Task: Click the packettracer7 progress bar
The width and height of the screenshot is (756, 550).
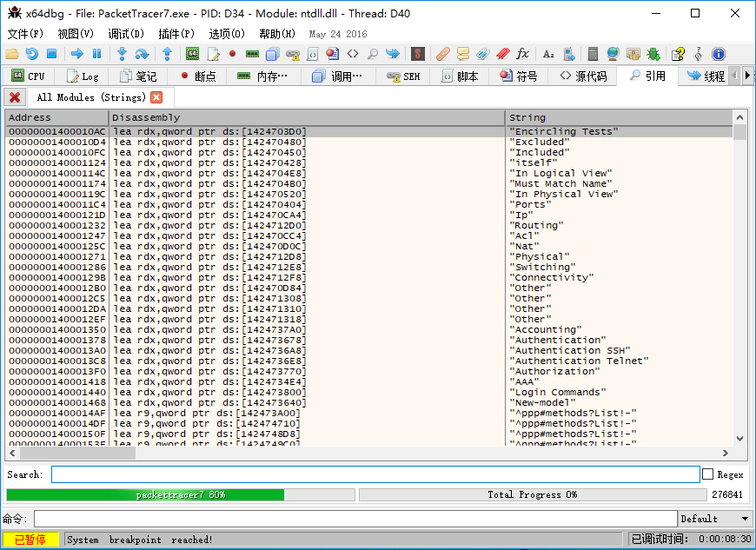Action: tap(180, 494)
